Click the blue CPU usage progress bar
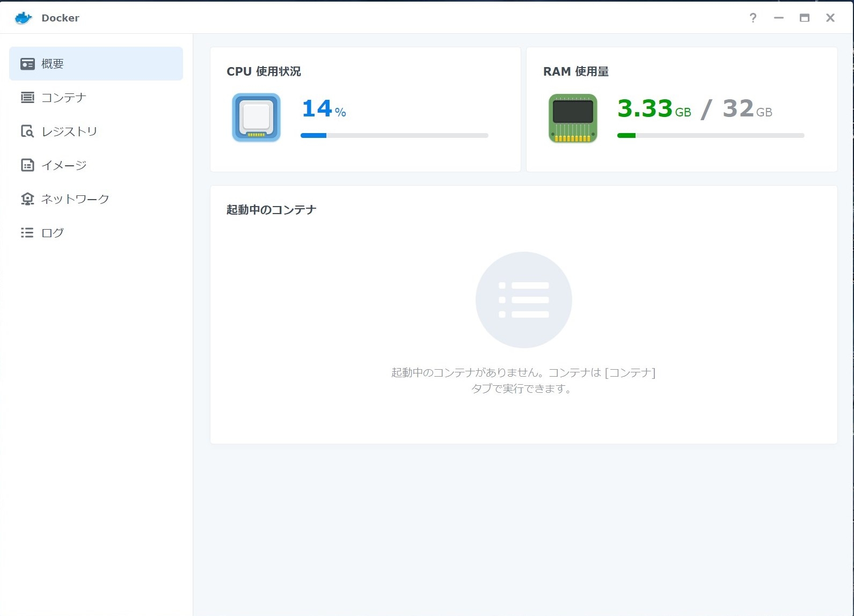The height and width of the screenshot is (616, 854). click(x=394, y=136)
